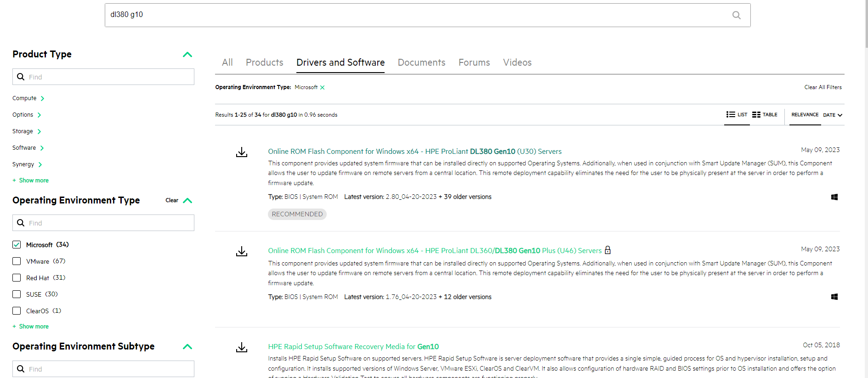Go to the Documents tab
868x378 pixels.
point(421,62)
